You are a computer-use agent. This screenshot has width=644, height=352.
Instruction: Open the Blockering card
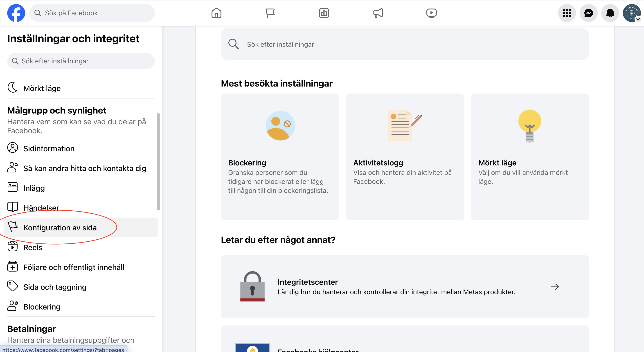279,156
